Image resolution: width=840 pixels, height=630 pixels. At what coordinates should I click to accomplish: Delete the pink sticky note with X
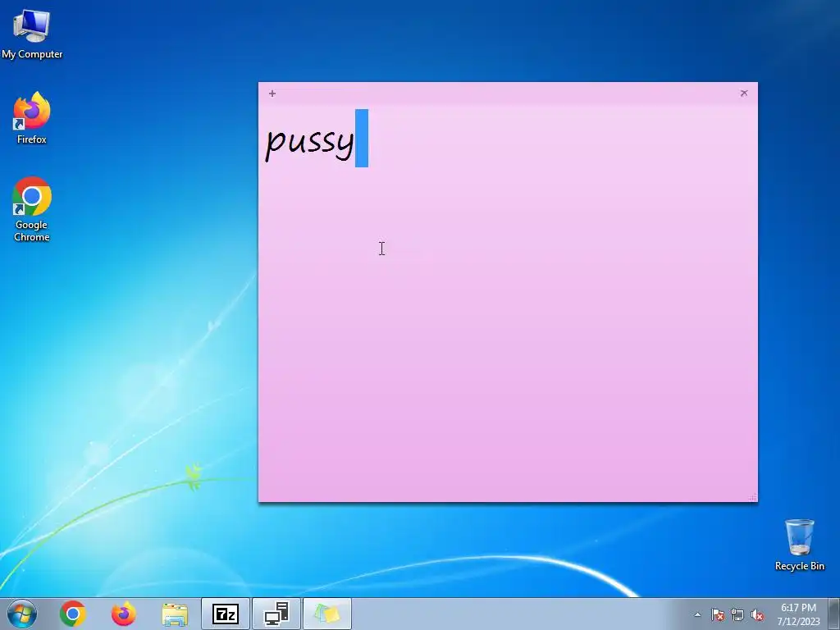coord(743,94)
